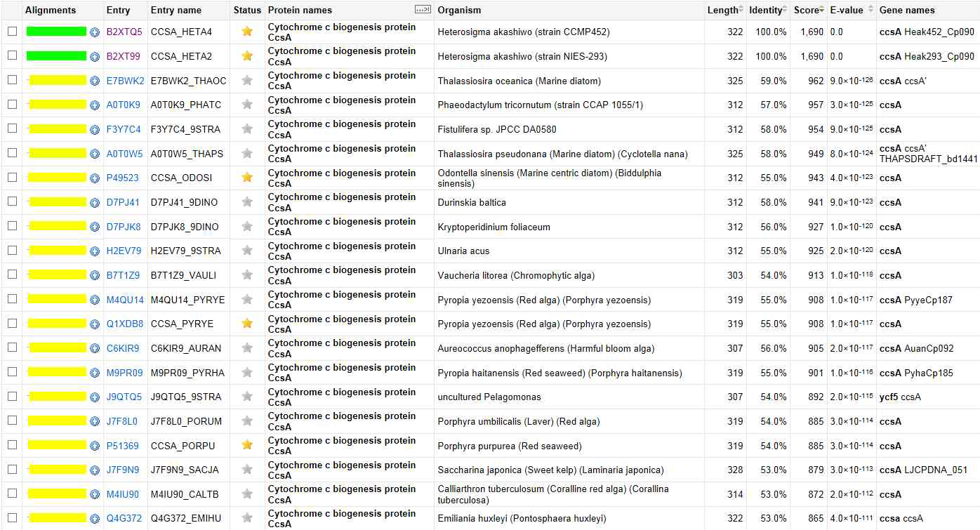The image size is (980, 530).
Task: Tick the checkbox for entry B2XTQ5
Action: [12, 32]
